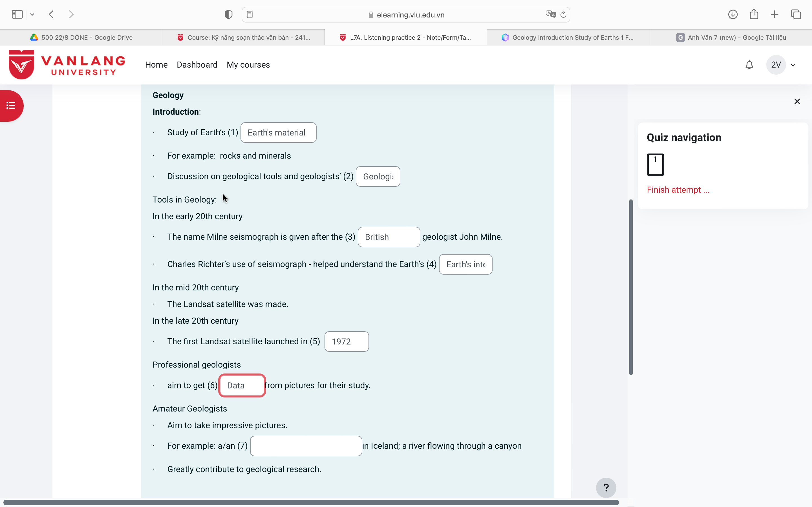Viewport: 812px width, 507px height.
Task: Select the Home menu item
Action: (x=156, y=65)
